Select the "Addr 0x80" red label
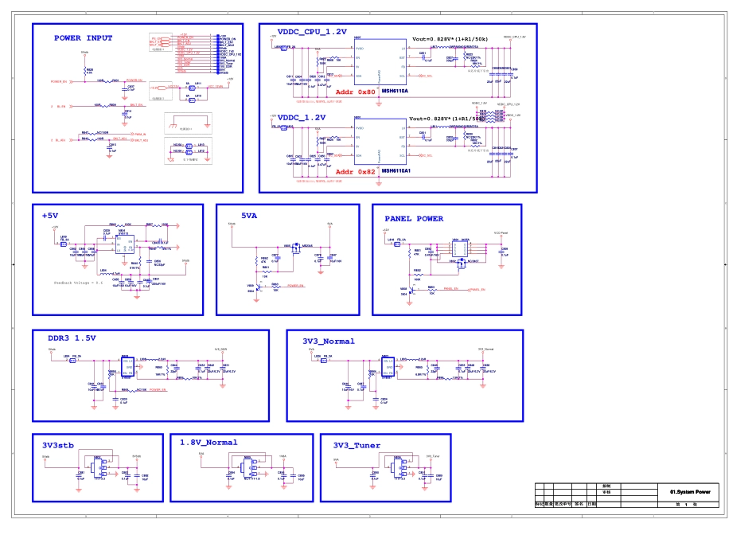The image size is (756, 535). (x=355, y=92)
